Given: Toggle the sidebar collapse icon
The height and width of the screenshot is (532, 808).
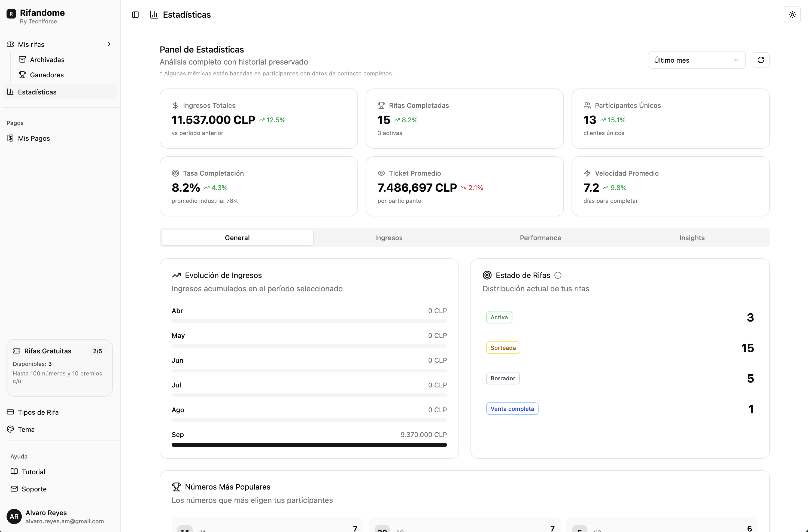Looking at the screenshot, I should point(135,15).
